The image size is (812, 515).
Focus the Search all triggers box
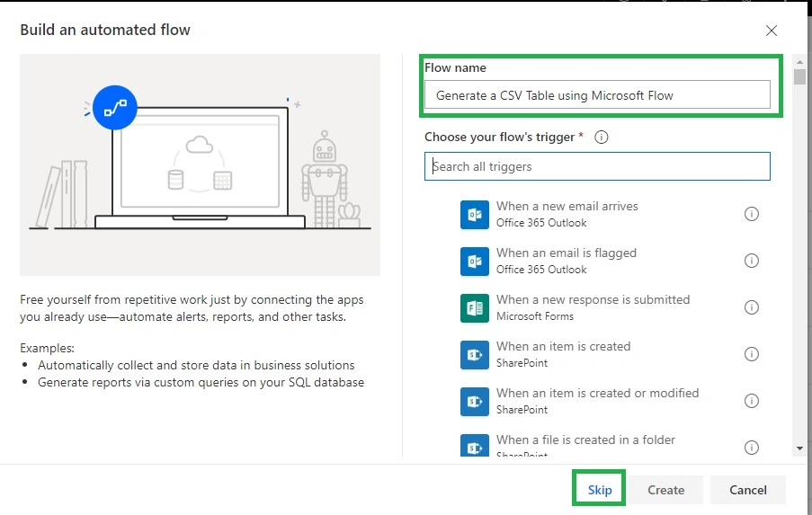(x=597, y=166)
